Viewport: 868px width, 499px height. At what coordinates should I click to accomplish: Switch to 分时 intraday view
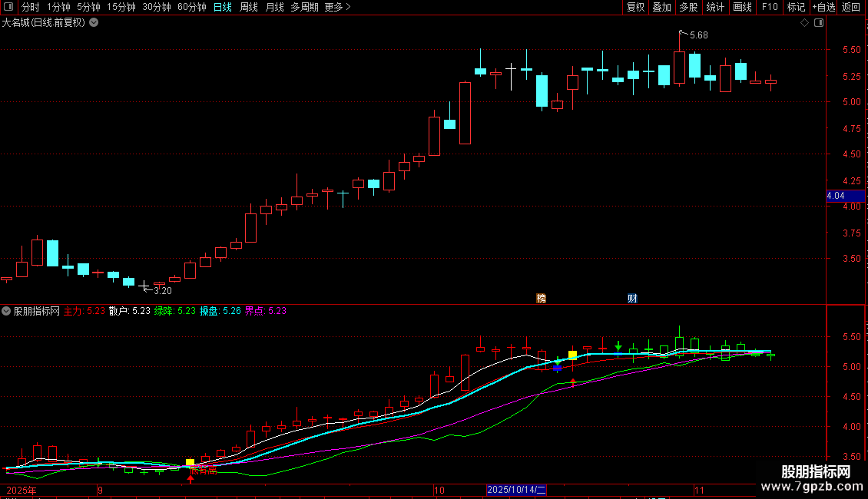31,7
